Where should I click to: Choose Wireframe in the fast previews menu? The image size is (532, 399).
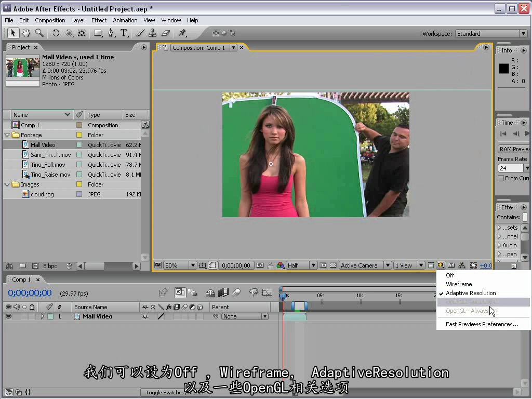459,284
